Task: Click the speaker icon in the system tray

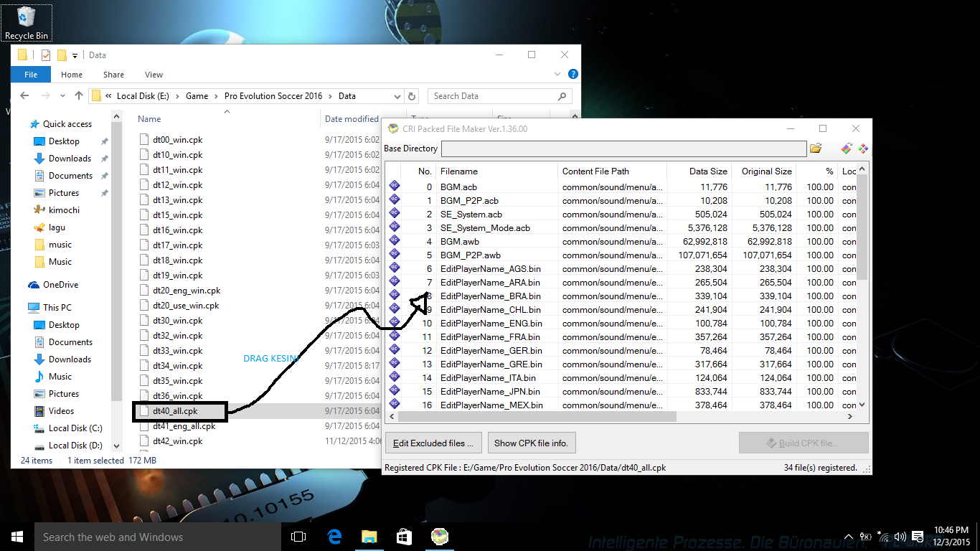Action: coord(900,536)
